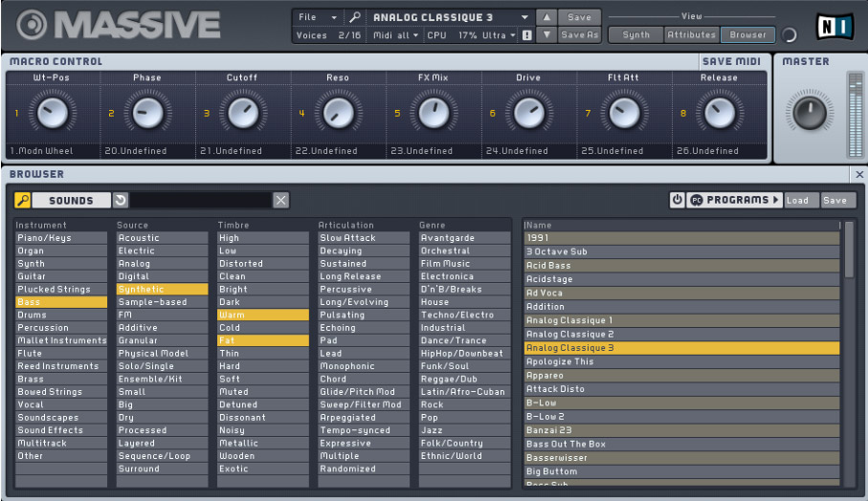Click the Save As button
The image size is (868, 501).
point(579,34)
